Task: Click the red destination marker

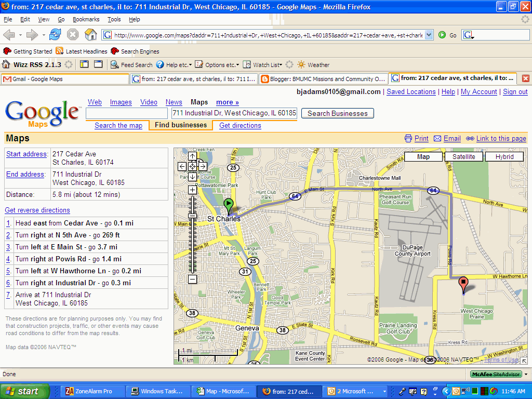Action: click(463, 284)
